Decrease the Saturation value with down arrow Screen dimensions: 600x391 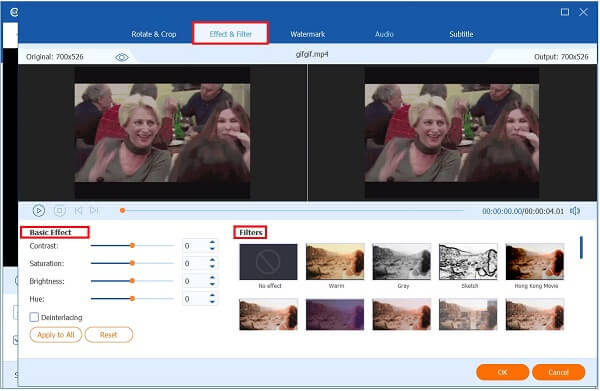[212, 267]
